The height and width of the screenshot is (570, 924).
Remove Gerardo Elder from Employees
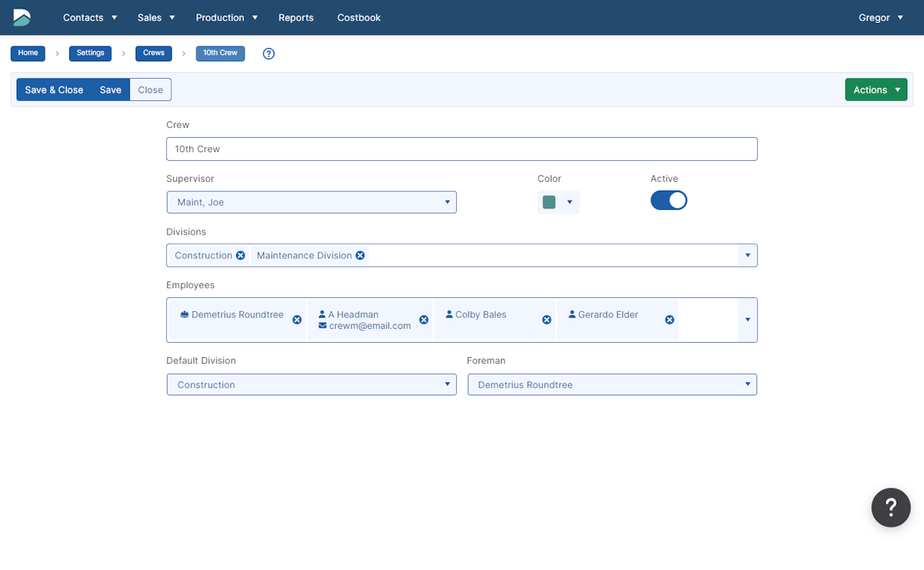670,320
